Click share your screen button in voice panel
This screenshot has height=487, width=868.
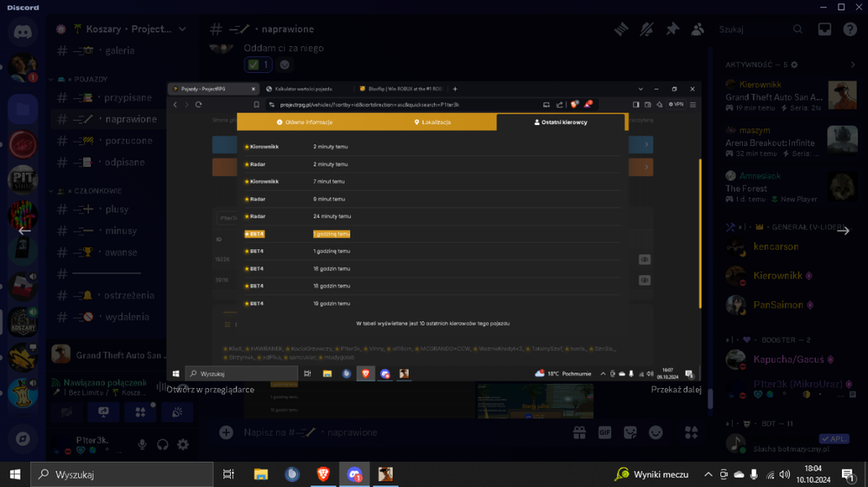click(x=103, y=412)
